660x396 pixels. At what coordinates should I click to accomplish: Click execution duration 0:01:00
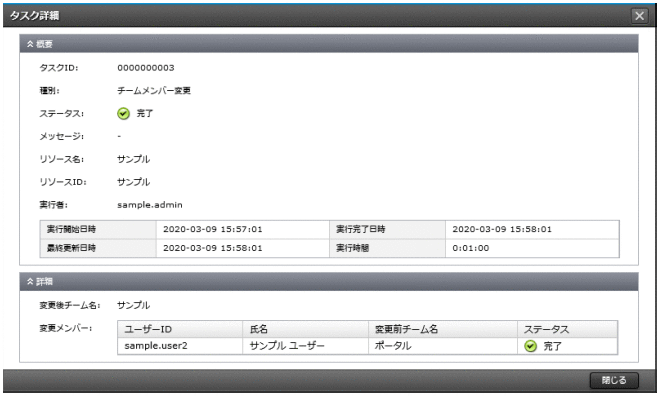point(471,248)
